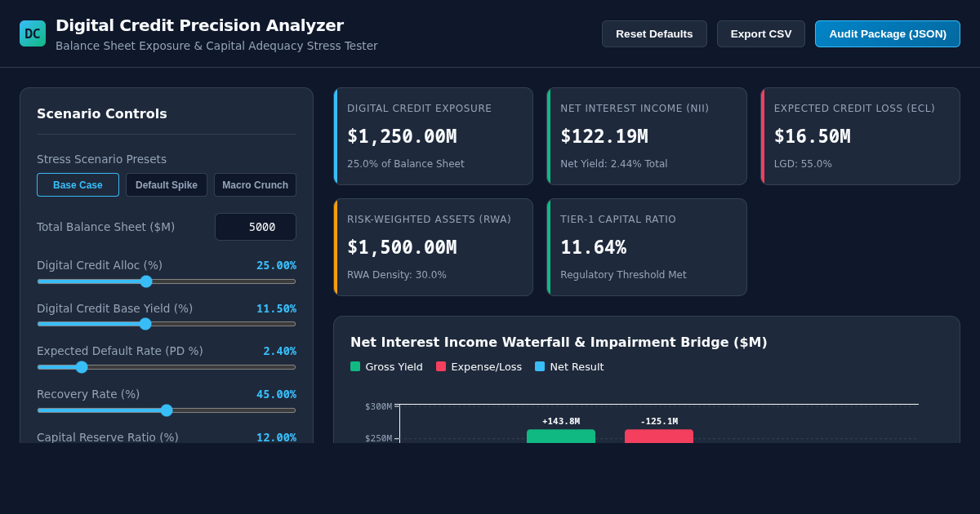Click the $250M axis label
The image size is (980, 514).
[378, 438]
